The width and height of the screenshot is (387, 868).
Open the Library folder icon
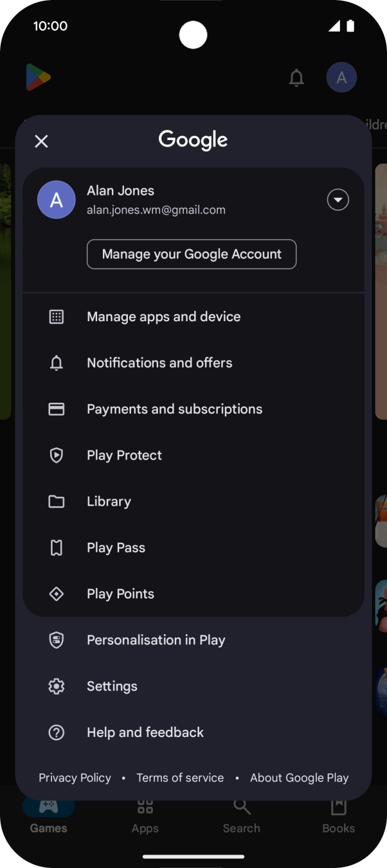point(57,501)
